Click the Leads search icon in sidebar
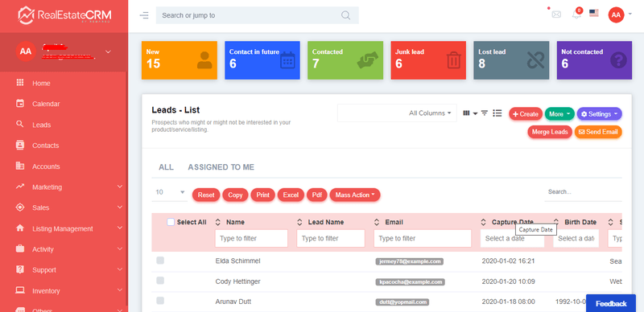 click(19, 124)
